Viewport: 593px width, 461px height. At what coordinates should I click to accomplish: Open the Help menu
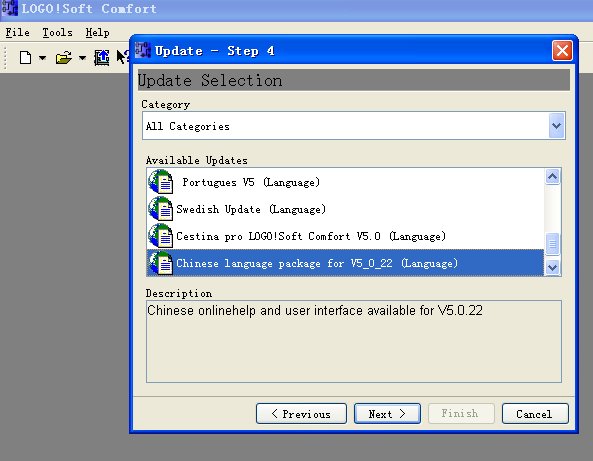tap(97, 33)
